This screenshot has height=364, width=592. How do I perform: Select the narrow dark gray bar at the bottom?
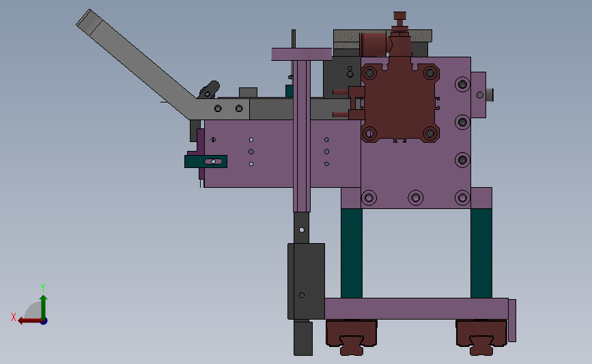(303, 338)
